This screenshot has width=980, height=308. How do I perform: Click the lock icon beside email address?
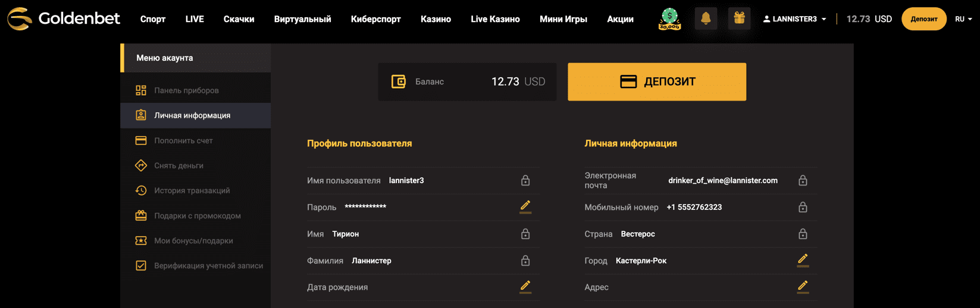pyautogui.click(x=803, y=180)
